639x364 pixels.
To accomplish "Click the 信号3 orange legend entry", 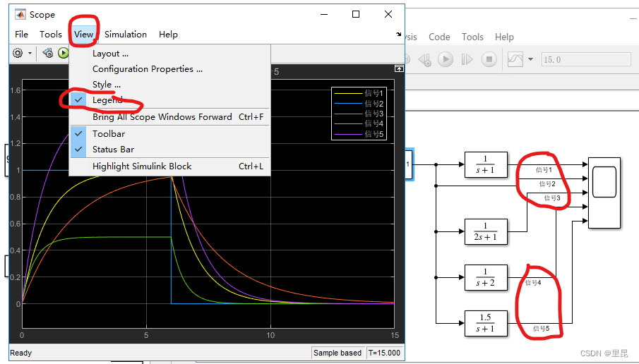I will pos(359,114).
